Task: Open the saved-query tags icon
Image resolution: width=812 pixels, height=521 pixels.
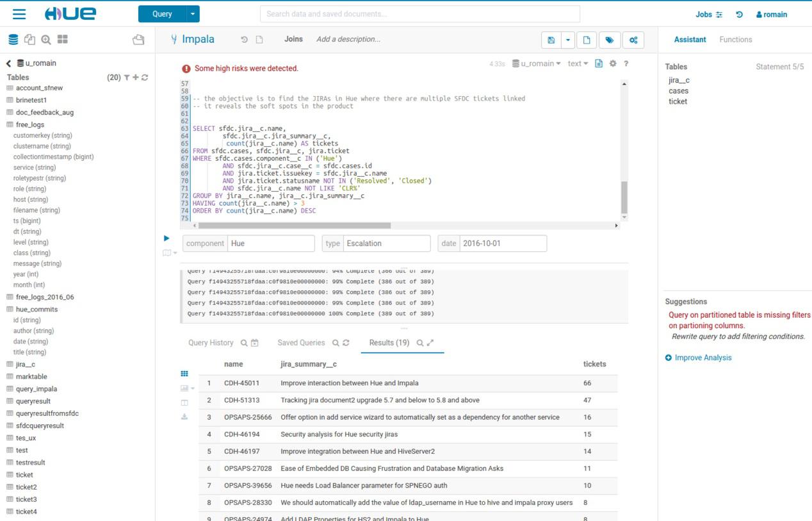Action: pos(609,40)
